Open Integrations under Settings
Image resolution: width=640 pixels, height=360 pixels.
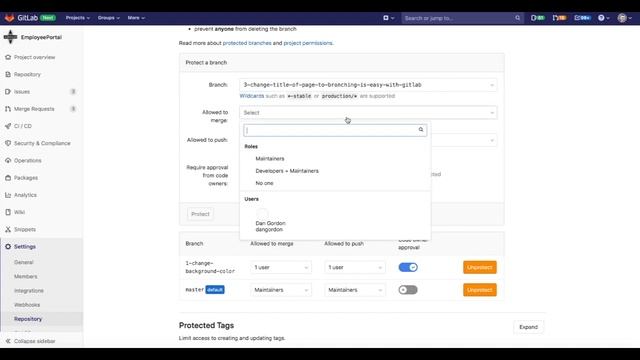(x=29, y=291)
